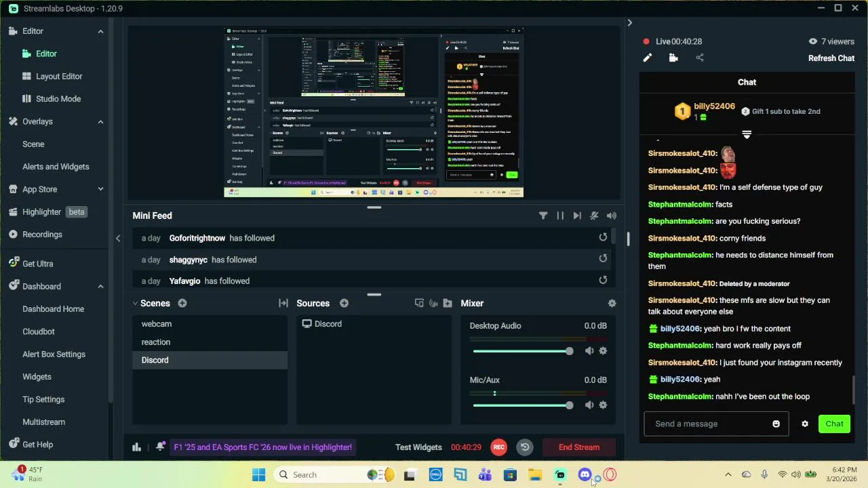Viewport: 868px width, 488px height.
Task: Replay the shaggynyc follow alert
Action: [603, 258]
